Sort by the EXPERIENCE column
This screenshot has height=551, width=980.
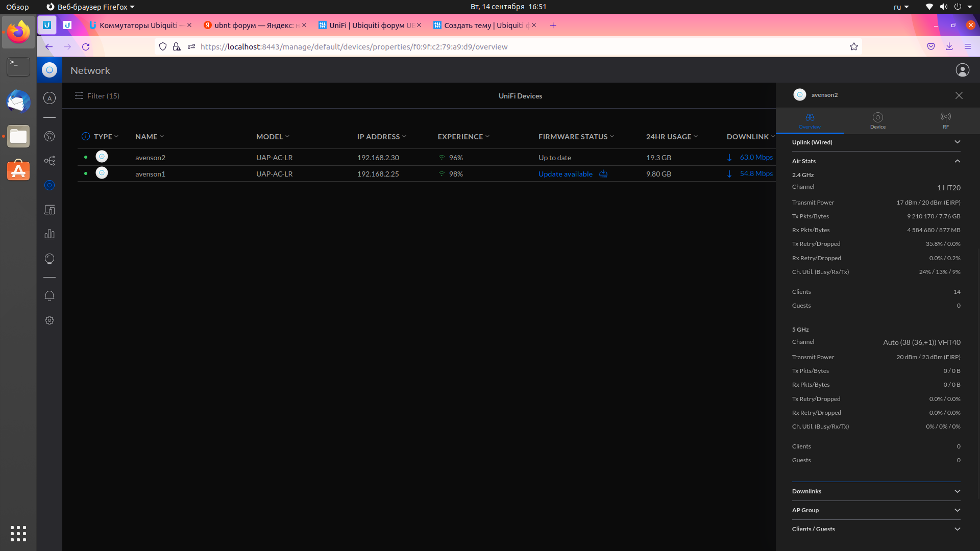(x=463, y=136)
